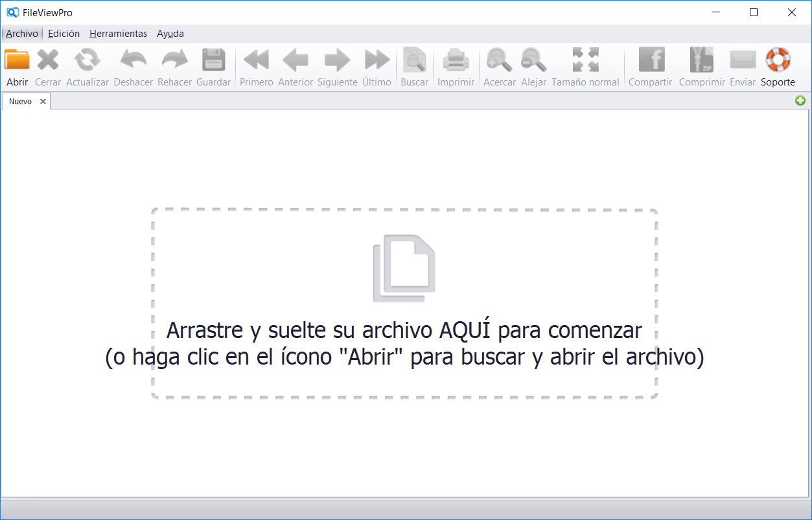
Task: Undo with the Deshacer arrow icon
Action: click(133, 60)
